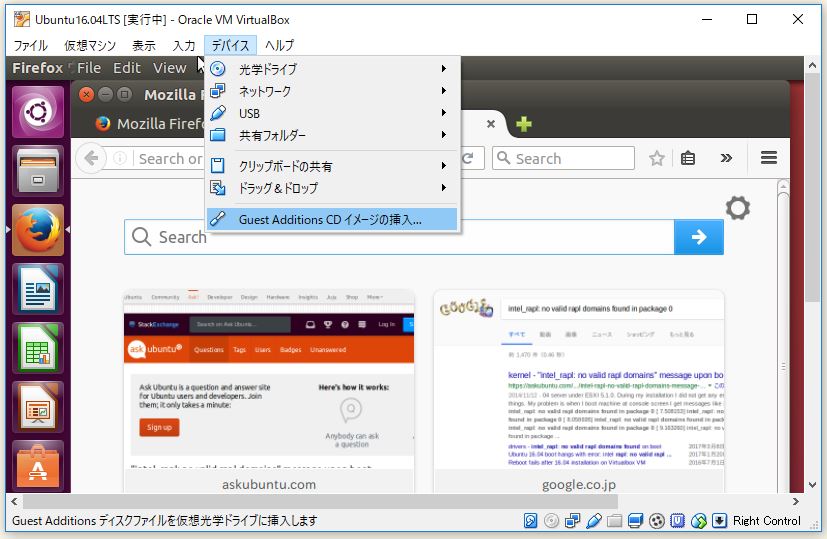Open new tab with green plus
The width and height of the screenshot is (827, 539).
524,124
